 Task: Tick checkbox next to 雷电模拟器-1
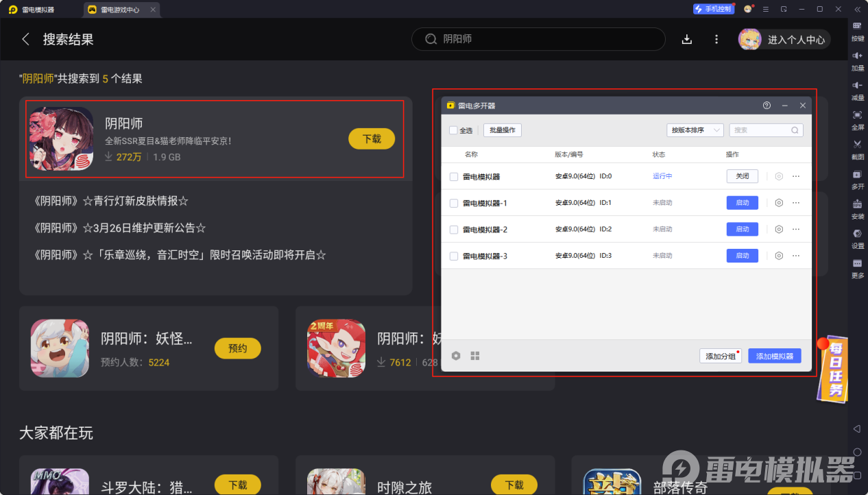point(453,202)
